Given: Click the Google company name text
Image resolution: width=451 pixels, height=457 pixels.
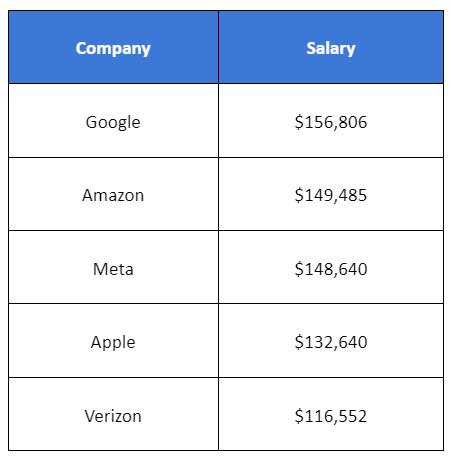Looking at the screenshot, I should pos(113,123).
